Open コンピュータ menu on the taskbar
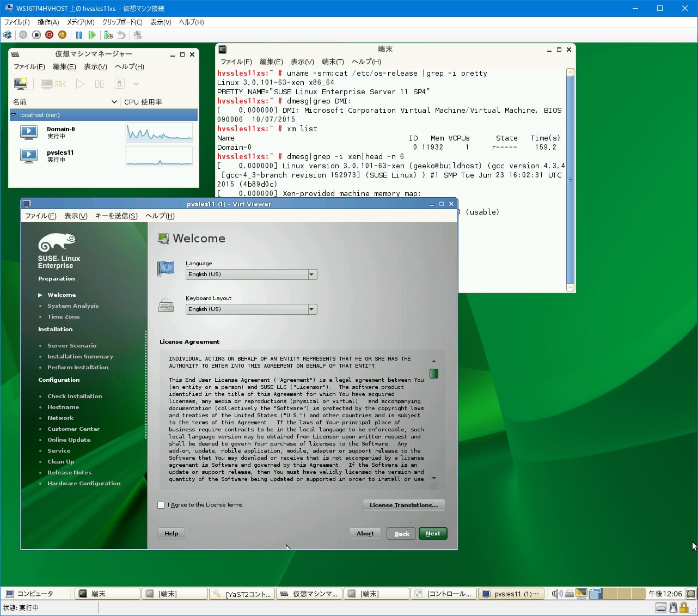The image size is (698, 616). 30,594
